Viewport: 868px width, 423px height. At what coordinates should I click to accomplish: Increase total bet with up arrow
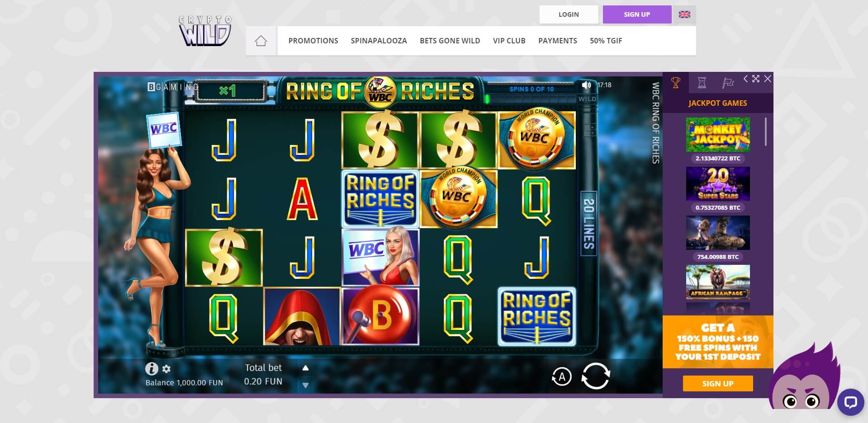click(x=306, y=368)
